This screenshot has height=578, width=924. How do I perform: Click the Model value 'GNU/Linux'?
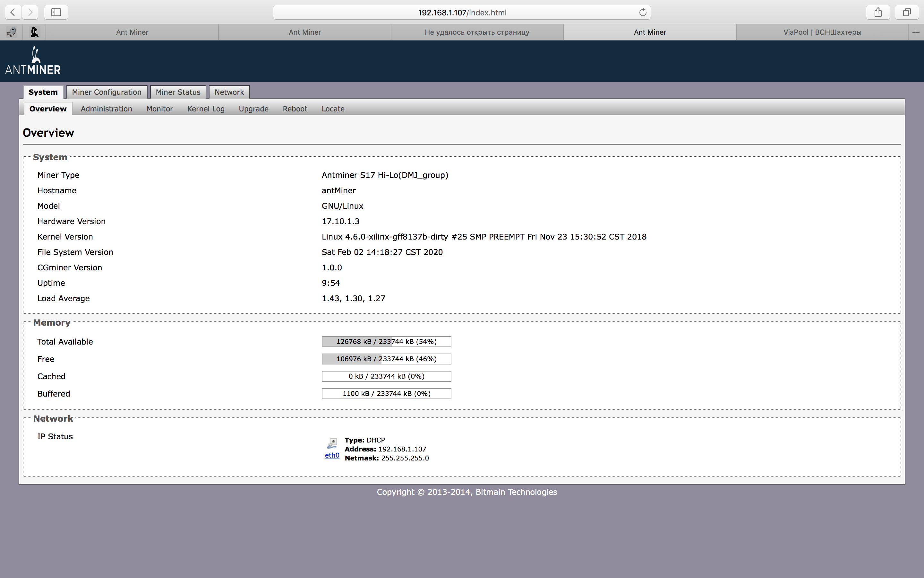pyautogui.click(x=343, y=206)
